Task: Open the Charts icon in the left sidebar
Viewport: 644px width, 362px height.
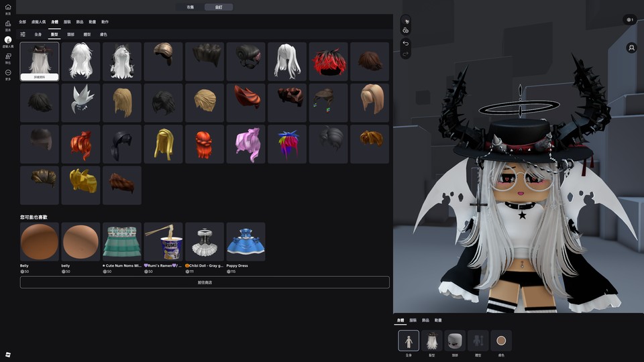Action: [x=8, y=24]
